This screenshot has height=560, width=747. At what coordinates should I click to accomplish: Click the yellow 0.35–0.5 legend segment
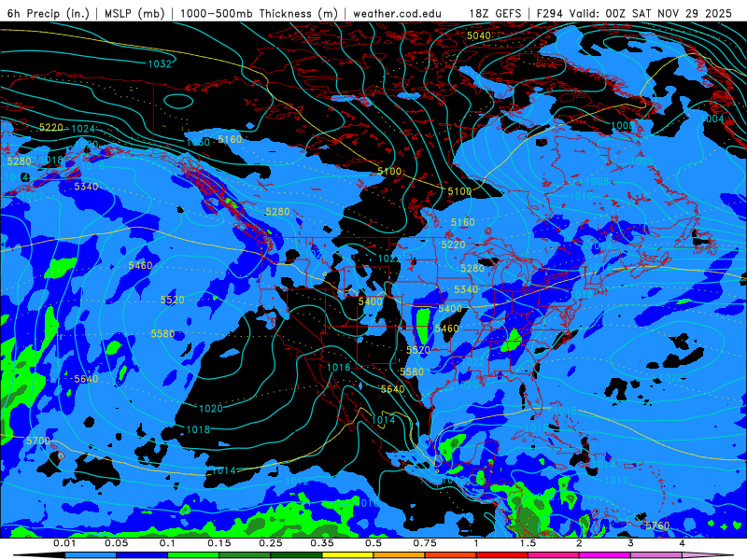(347, 555)
